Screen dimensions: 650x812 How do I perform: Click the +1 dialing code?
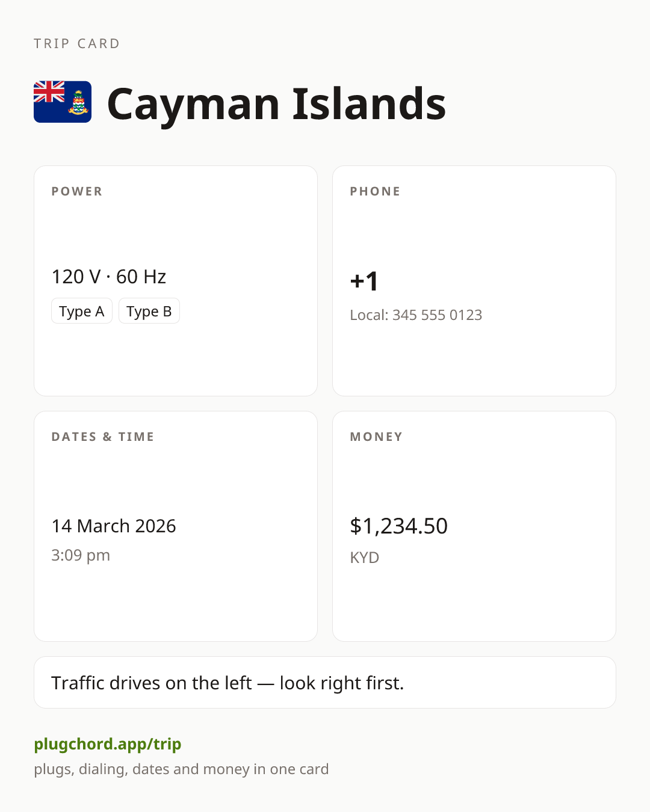364,281
